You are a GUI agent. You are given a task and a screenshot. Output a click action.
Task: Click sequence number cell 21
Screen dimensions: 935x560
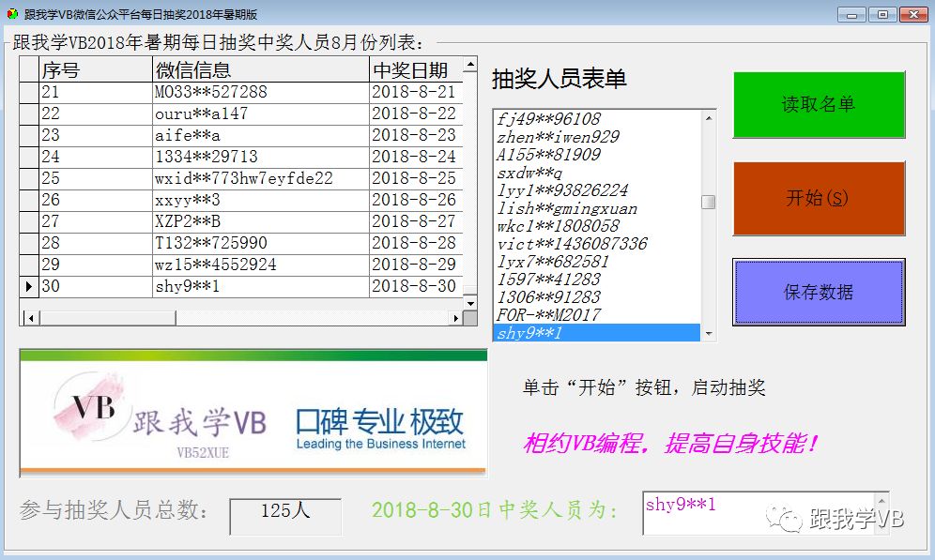tap(96, 92)
